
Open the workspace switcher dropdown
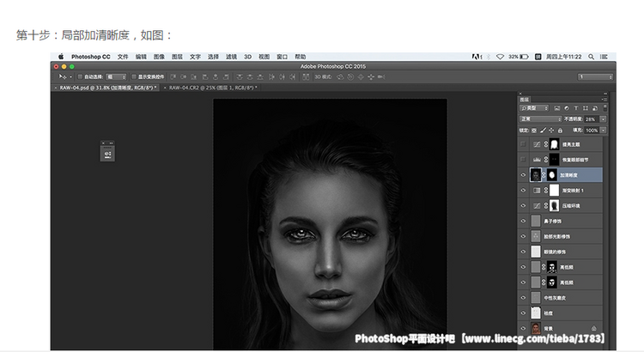(595, 76)
